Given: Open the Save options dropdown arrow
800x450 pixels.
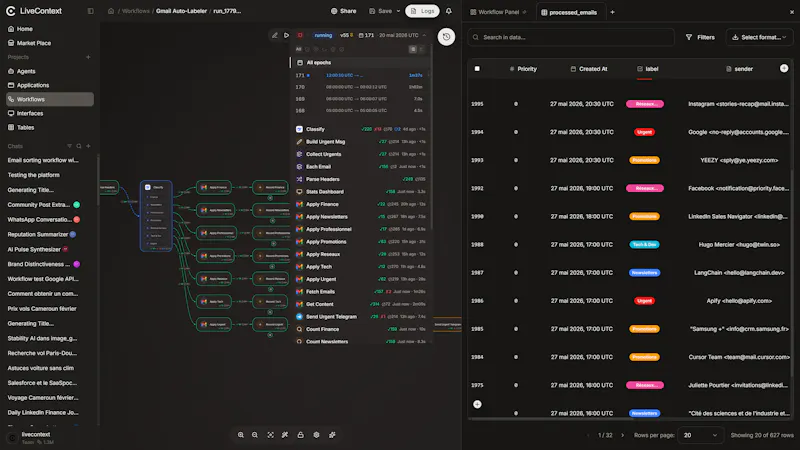Looking at the screenshot, I should (x=398, y=11).
